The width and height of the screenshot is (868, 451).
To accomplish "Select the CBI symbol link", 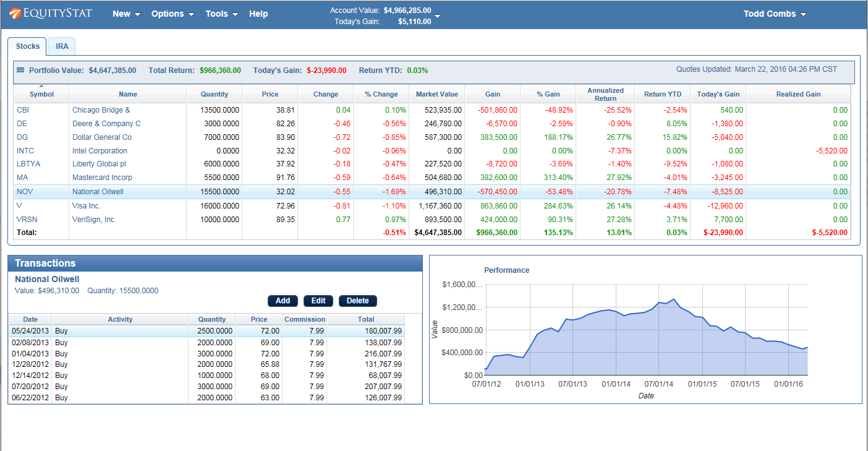I will click(x=23, y=110).
